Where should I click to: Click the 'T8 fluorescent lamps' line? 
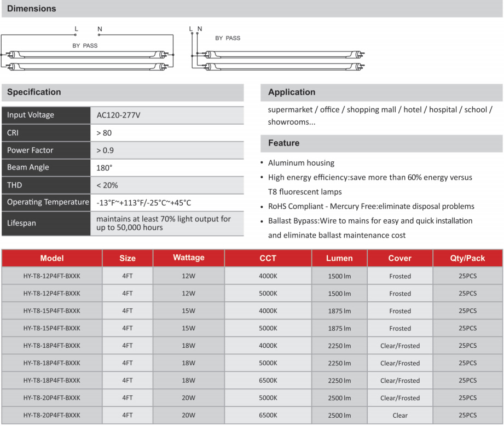coord(305,192)
